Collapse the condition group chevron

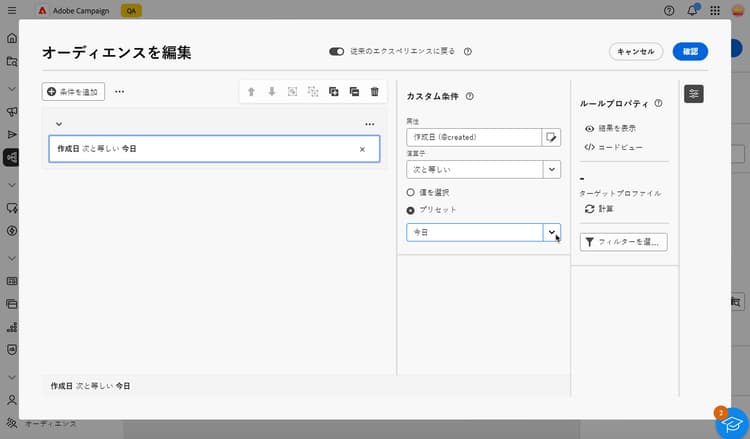pyautogui.click(x=59, y=124)
